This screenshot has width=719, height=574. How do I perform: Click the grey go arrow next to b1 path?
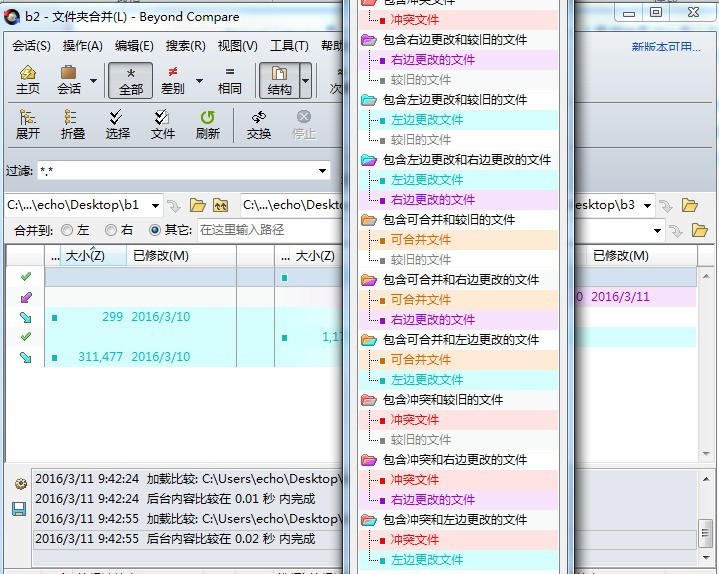coord(174,206)
